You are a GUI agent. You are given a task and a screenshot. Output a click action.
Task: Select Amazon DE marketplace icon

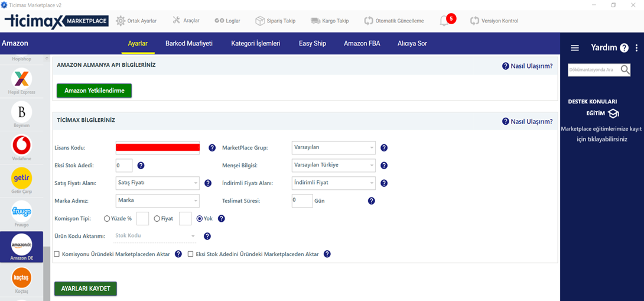22,245
